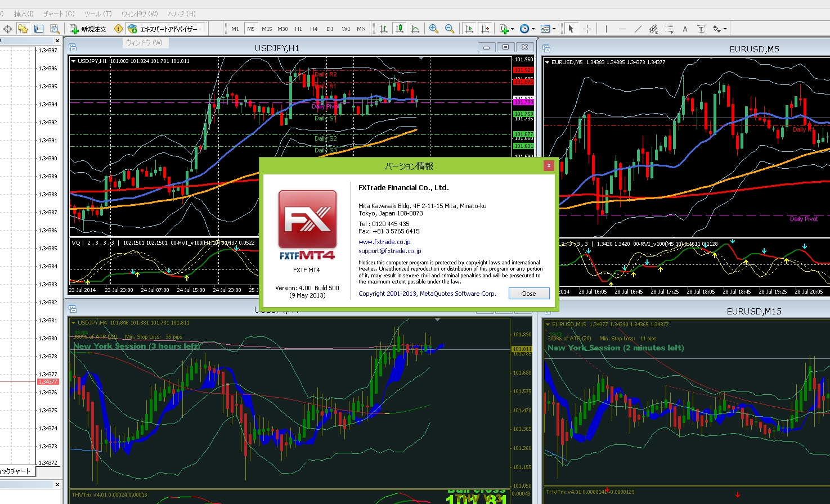The image size is (830, 504).
Task: Open the ウィンドウ menu
Action: [140, 13]
